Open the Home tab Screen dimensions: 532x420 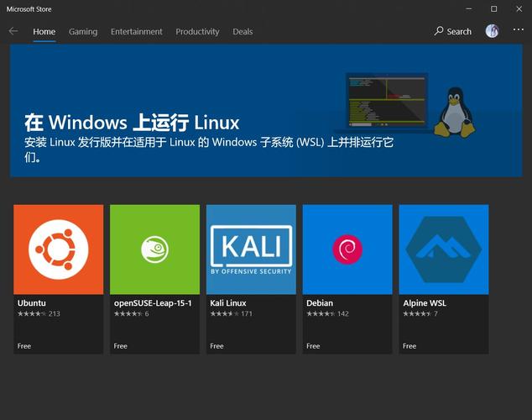pos(44,32)
